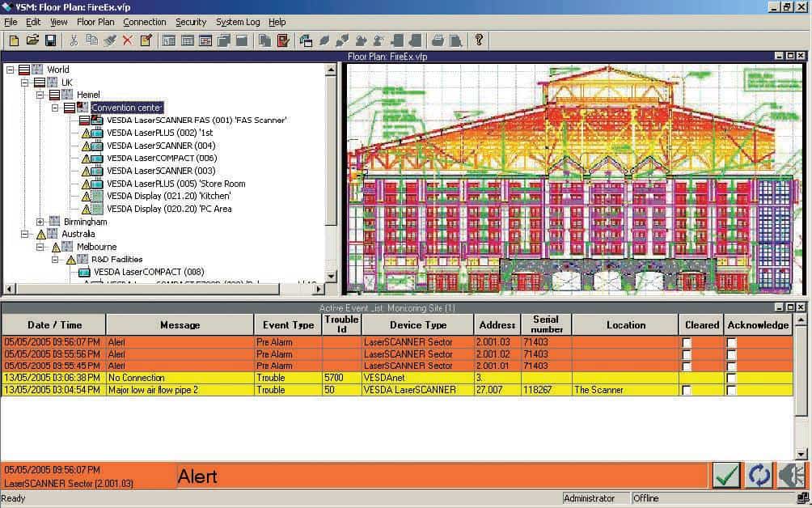
Task: Collapse the World tree node
Action: pyautogui.click(x=10, y=70)
